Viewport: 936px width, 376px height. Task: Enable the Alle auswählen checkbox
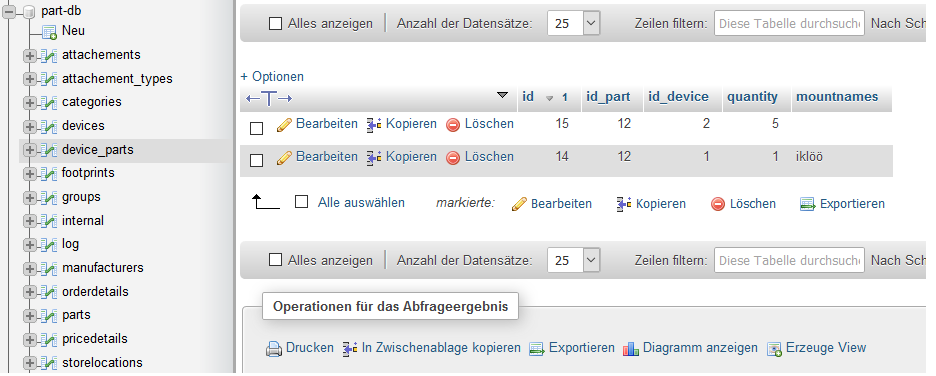301,202
